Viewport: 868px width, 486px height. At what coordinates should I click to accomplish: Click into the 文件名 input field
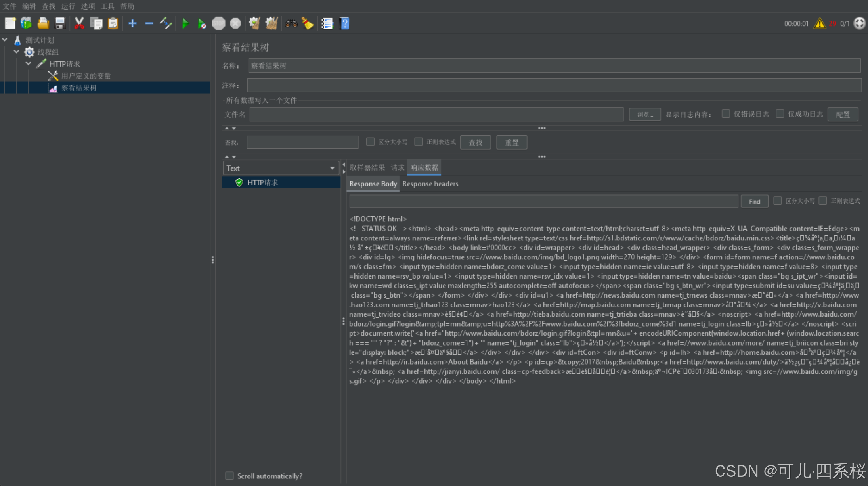pos(436,115)
